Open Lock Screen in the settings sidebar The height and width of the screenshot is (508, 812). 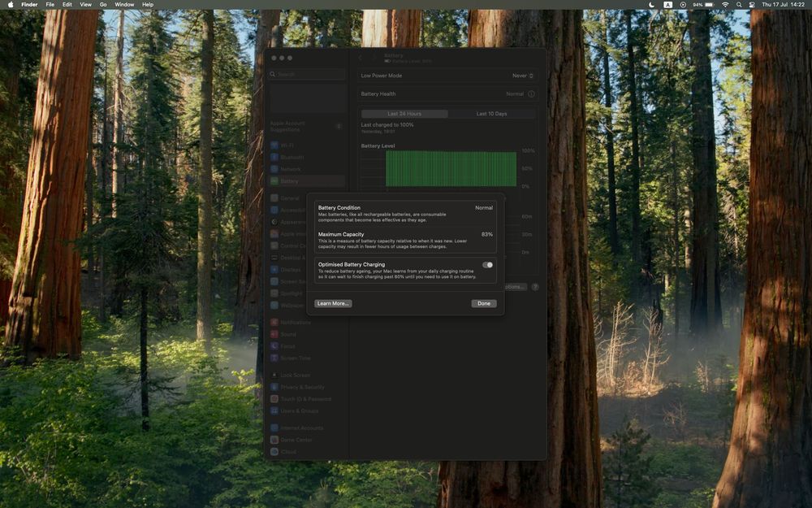point(307,376)
